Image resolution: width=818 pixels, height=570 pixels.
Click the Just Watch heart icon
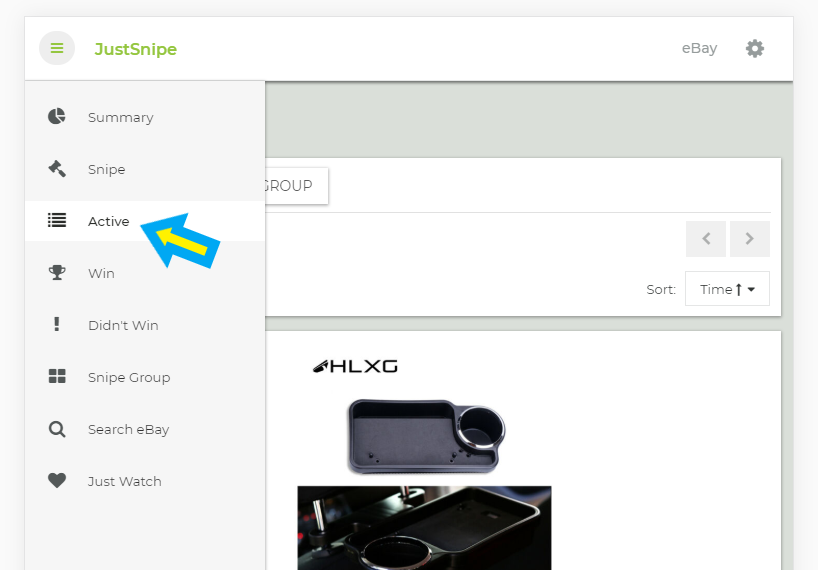[57, 481]
